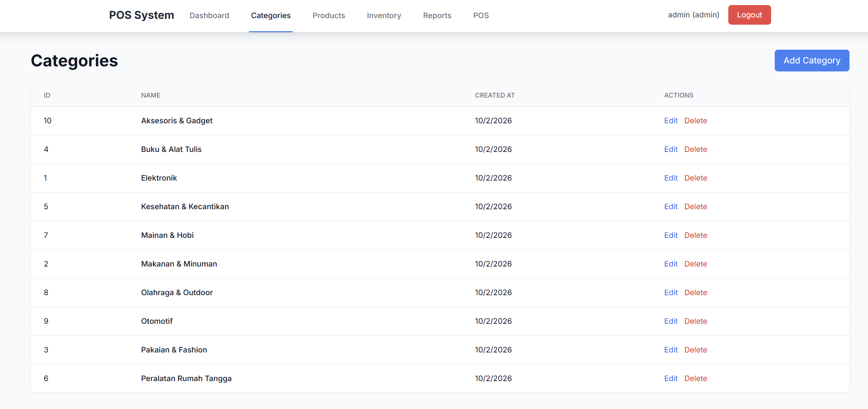The image size is (868, 409).
Task: Click the CREATED AT column header
Action: (x=495, y=95)
